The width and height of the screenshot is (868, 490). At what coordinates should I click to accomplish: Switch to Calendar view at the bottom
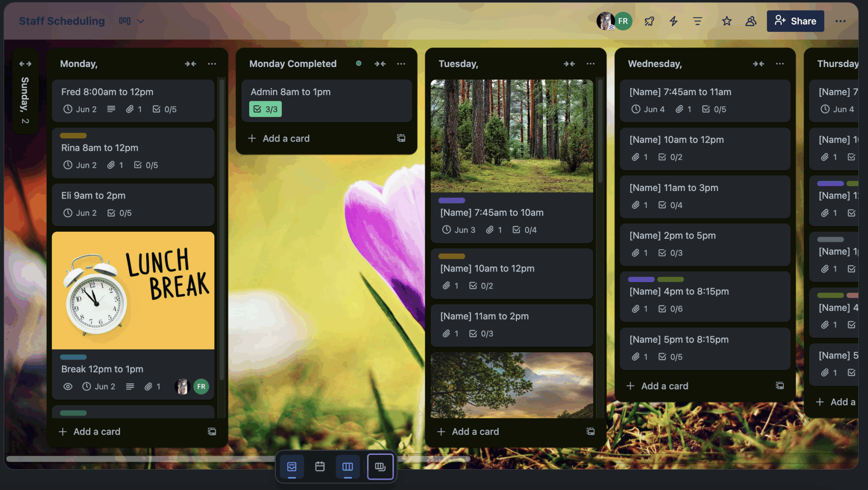click(319, 467)
